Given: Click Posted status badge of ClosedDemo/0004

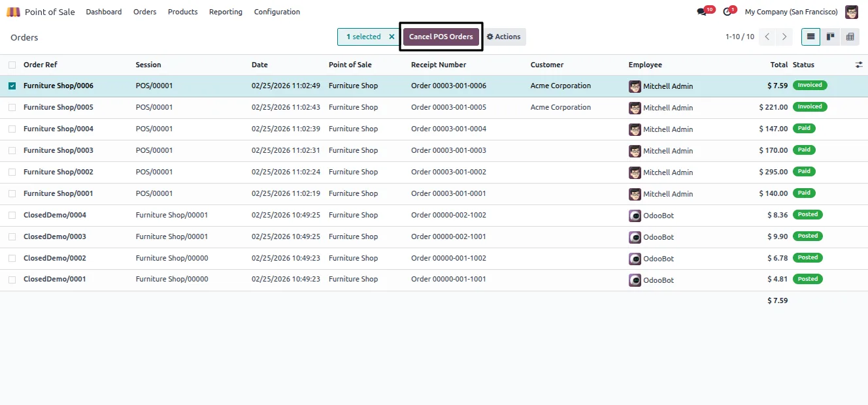Looking at the screenshot, I should (x=808, y=214).
